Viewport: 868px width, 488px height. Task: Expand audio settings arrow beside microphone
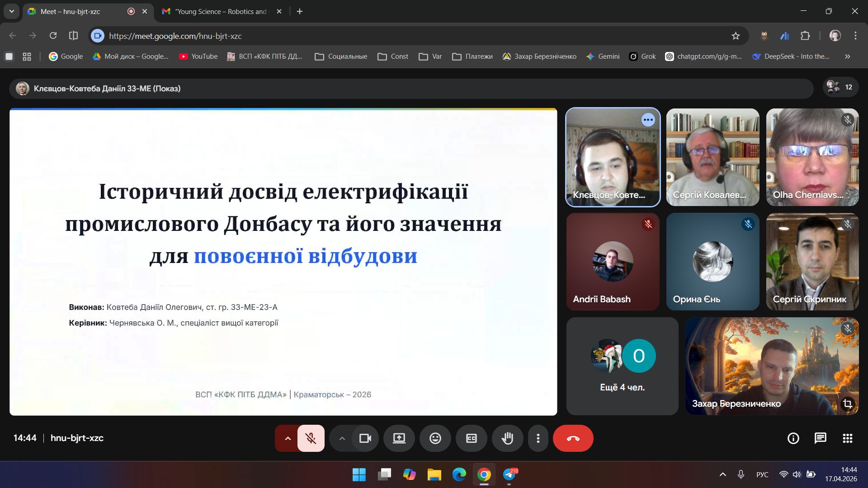tap(288, 438)
